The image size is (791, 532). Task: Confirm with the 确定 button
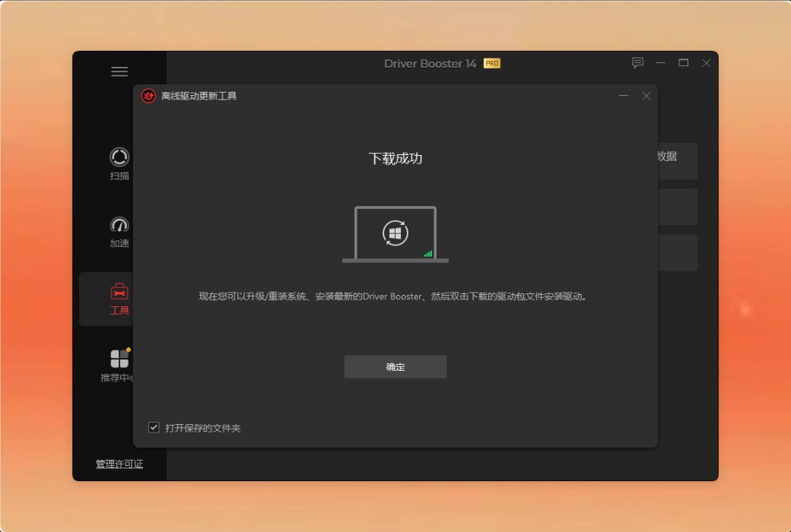[x=395, y=367]
